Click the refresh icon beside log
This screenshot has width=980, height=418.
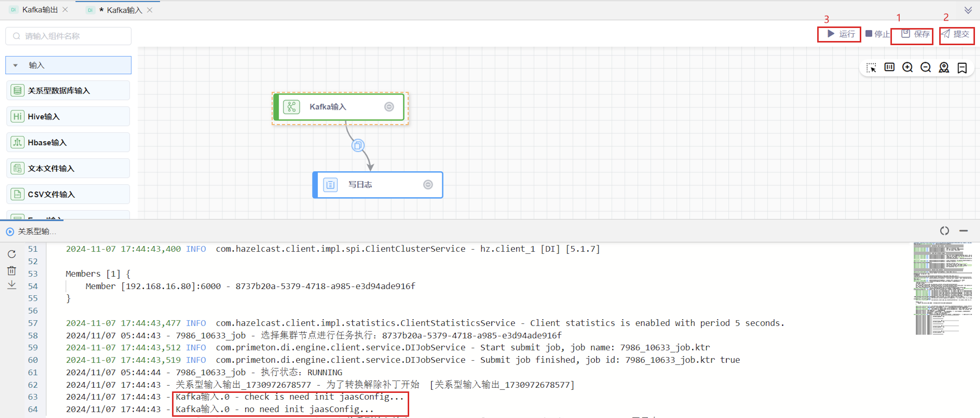click(x=12, y=254)
